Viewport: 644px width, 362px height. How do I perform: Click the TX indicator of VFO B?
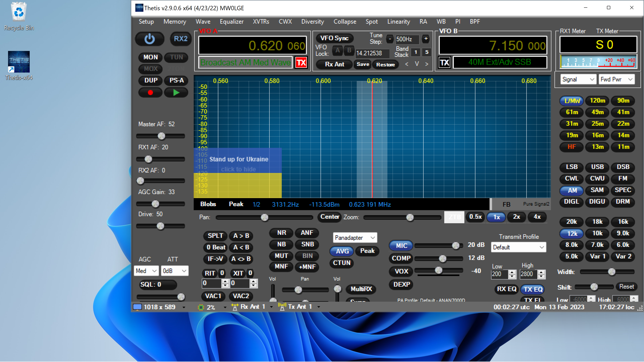[x=444, y=62]
